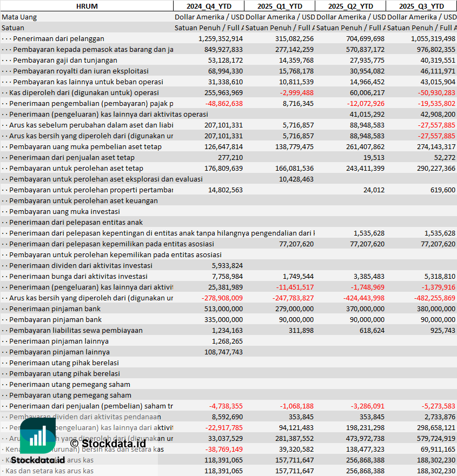Select net cash increase 69,911,165
This screenshot has height=476, width=457.
point(438,450)
